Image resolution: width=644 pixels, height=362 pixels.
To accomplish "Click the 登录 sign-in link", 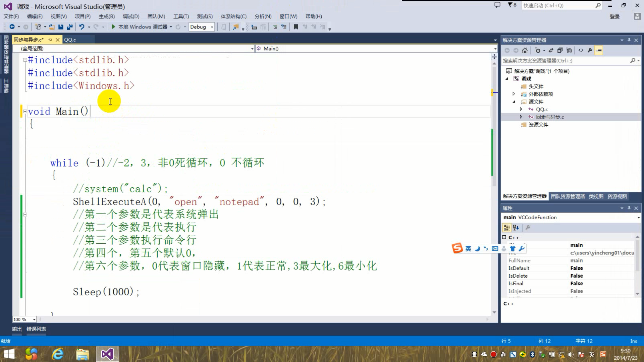I will click(614, 17).
